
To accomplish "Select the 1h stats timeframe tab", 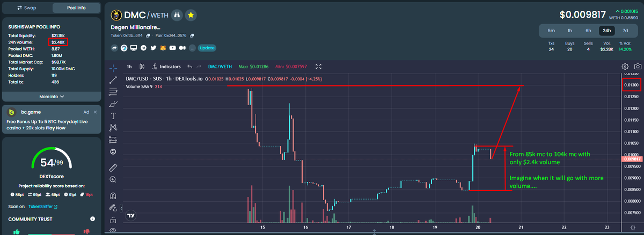I will 570,31.
